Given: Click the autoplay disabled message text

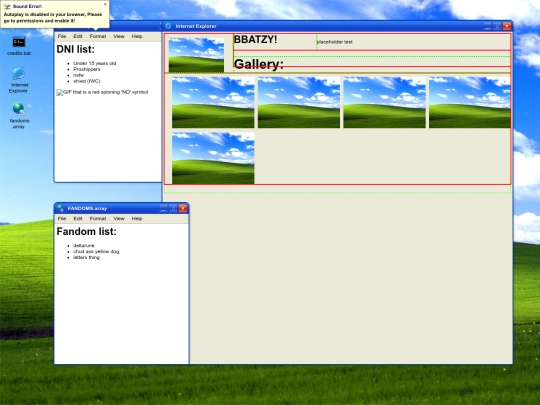Looking at the screenshot, I should [53, 18].
